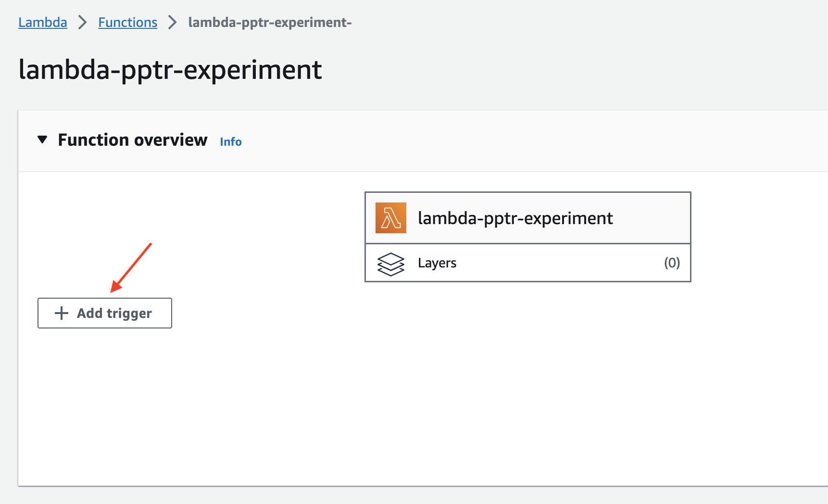
Task: Click the plus icon on Add trigger
Action: tap(62, 313)
